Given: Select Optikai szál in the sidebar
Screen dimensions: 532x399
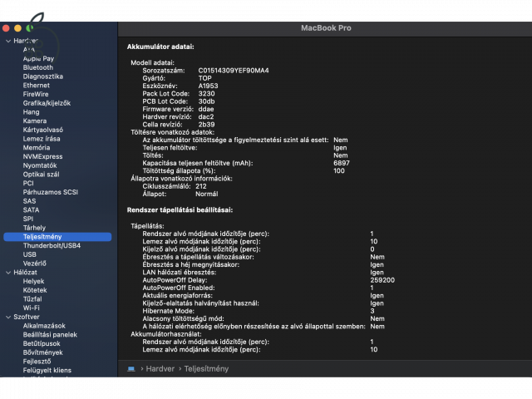Looking at the screenshot, I should pyautogui.click(x=41, y=175).
